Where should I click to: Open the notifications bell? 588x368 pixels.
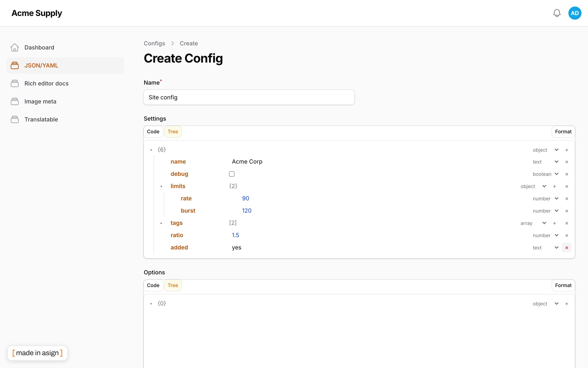point(557,13)
